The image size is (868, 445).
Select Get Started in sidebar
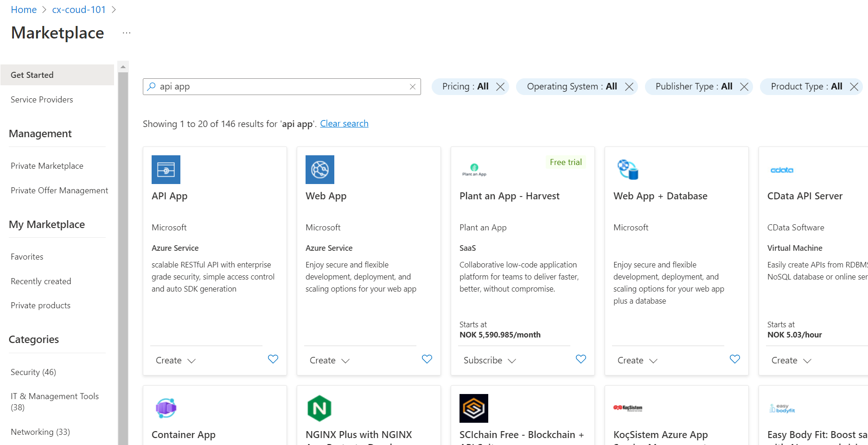pos(57,75)
